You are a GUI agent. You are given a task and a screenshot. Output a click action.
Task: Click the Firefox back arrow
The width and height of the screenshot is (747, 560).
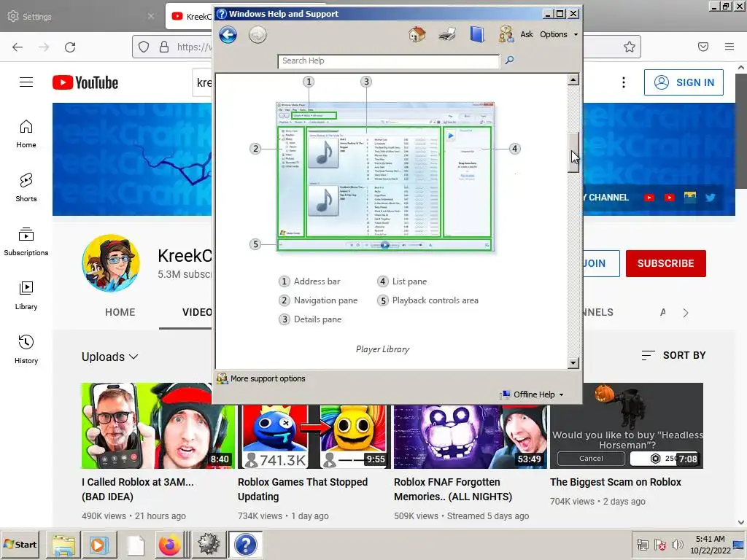[x=18, y=47]
